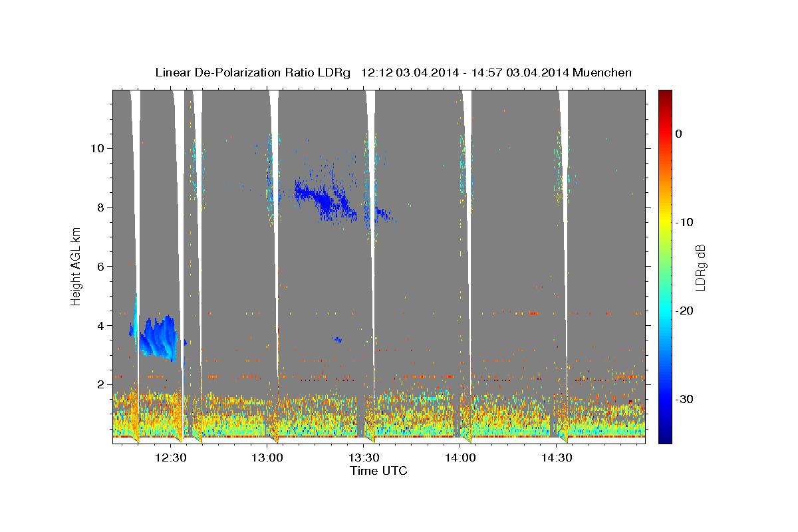Click the colorbar label -10
The height and width of the screenshot is (532, 798).
pos(685,222)
